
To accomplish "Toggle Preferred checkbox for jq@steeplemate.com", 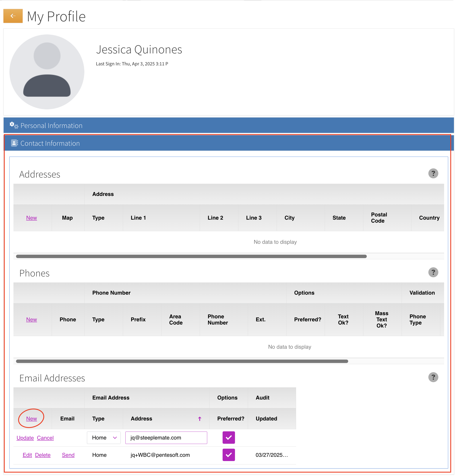I will [229, 438].
